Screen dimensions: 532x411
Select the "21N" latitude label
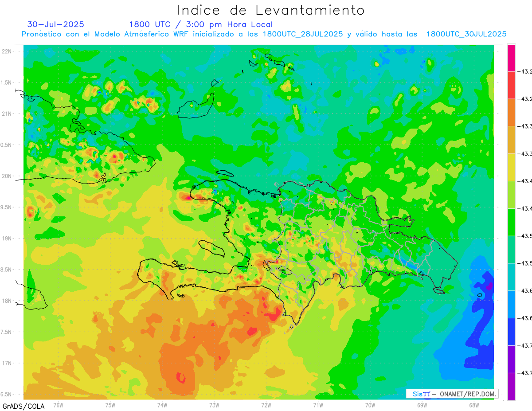(7, 114)
